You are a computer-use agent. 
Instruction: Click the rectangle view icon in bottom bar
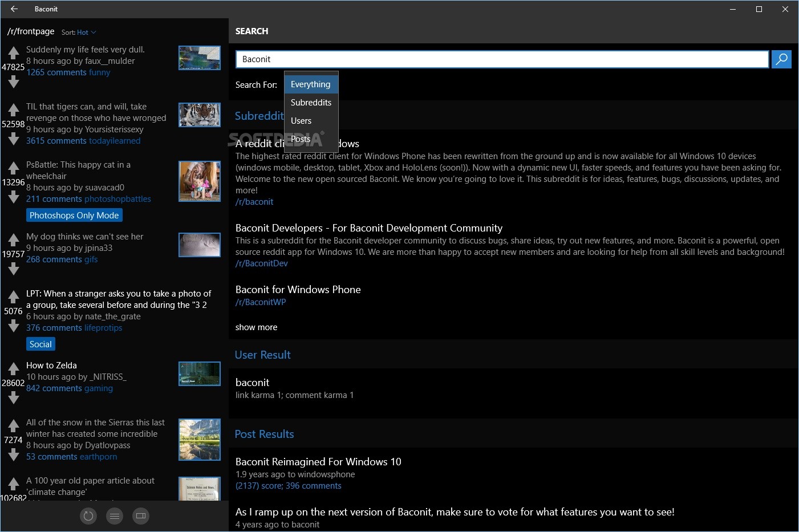(141, 516)
